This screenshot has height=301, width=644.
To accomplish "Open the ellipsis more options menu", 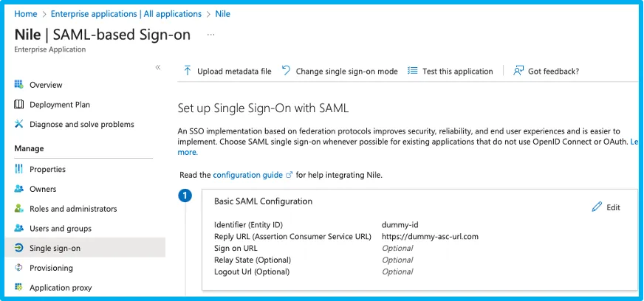I will click(210, 35).
